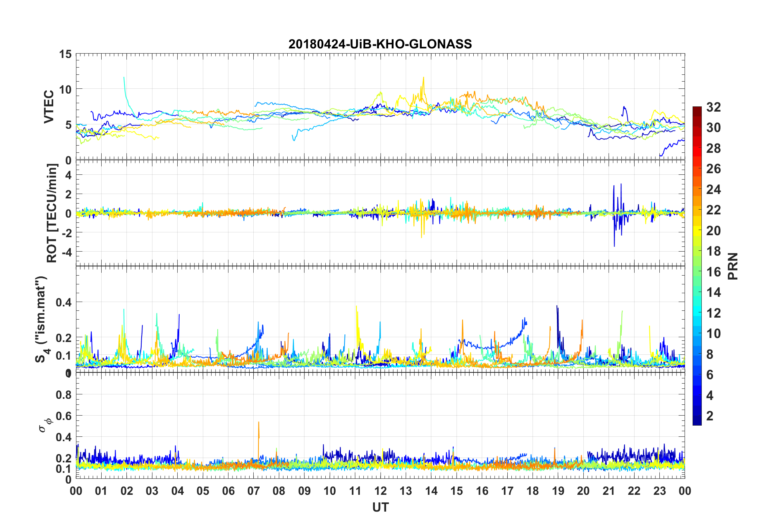Select the dark red colorbar region near 32

point(697,110)
